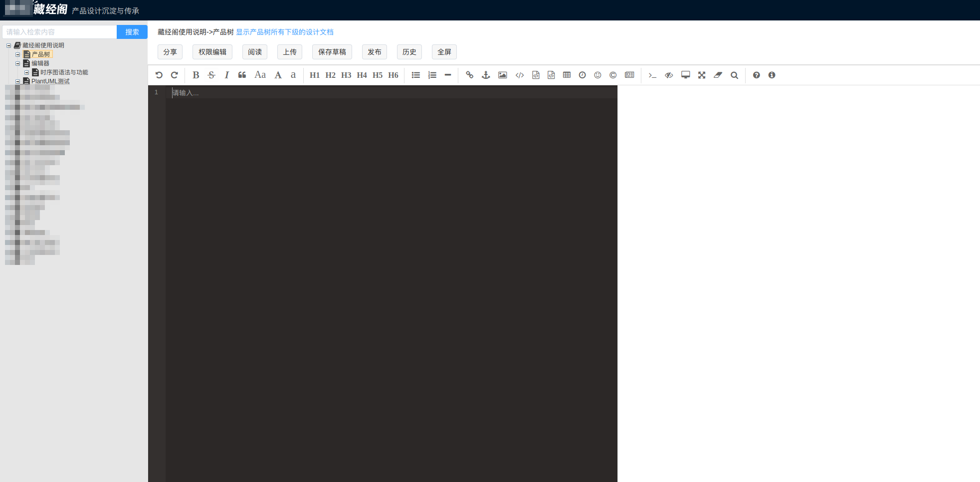Undo the last edit
The image size is (980, 482).
pyautogui.click(x=159, y=75)
